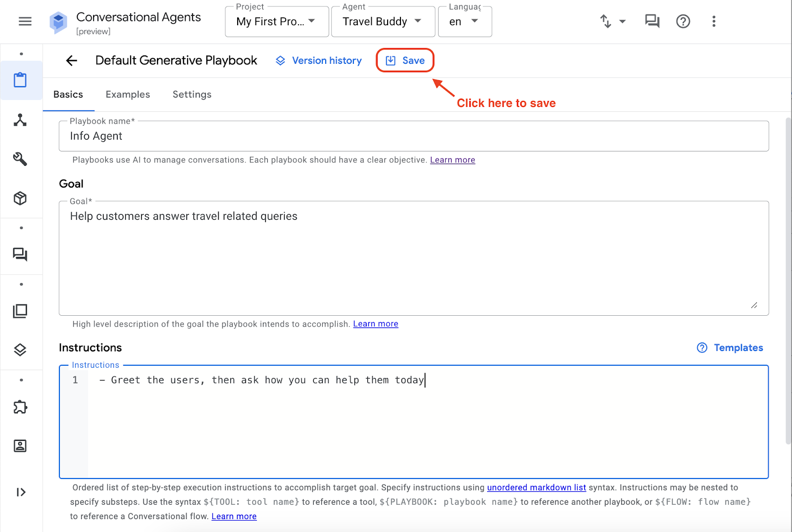Save the Default Generative Playbook
The image size is (792, 532).
[x=404, y=60]
